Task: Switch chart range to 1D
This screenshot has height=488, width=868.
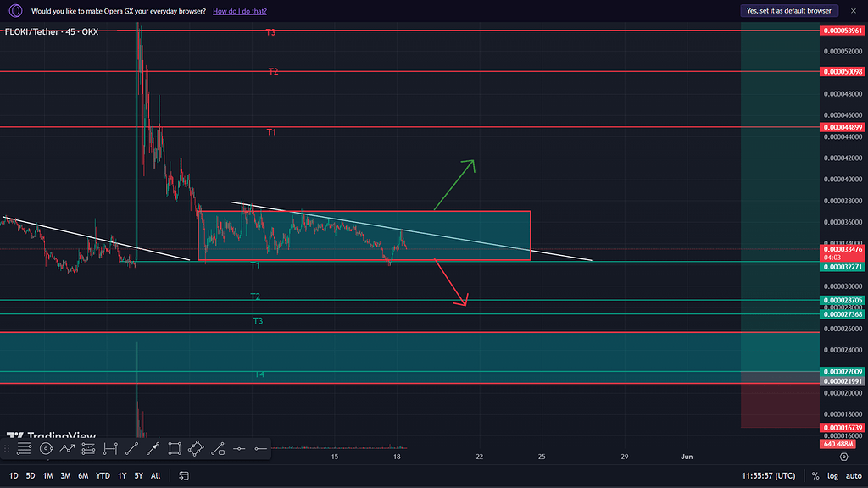Action: (13, 476)
